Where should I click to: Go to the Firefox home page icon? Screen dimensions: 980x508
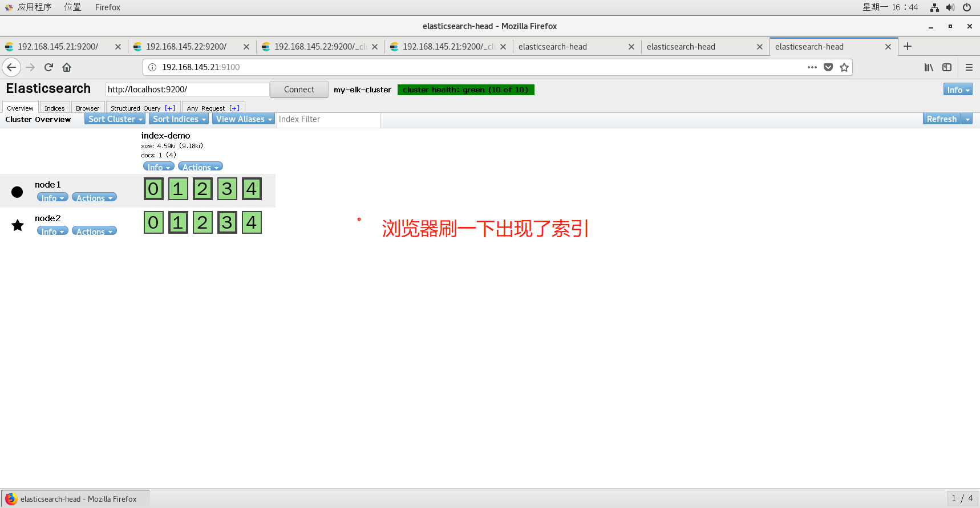click(67, 67)
